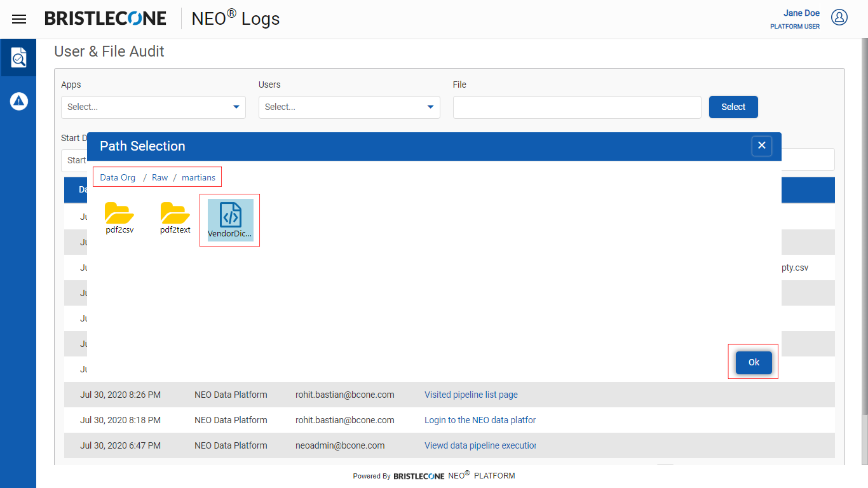The width and height of the screenshot is (868, 488).
Task: Expand the Users dropdown
Action: [349, 107]
